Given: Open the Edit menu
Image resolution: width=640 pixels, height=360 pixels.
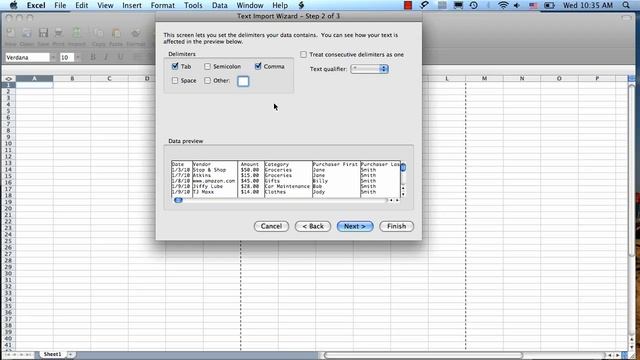Looking at the screenshot, I should click(82, 5).
